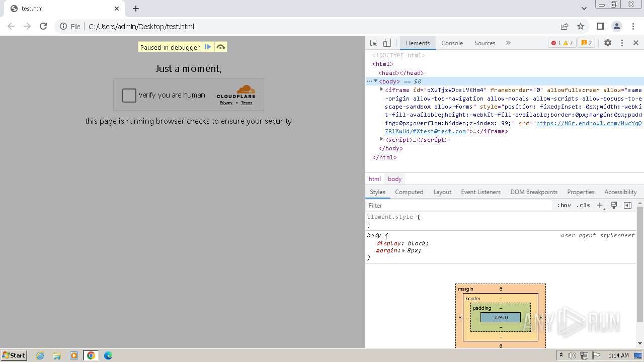Click the 709×0 content box
The width and height of the screenshot is (644, 362).
click(501, 317)
